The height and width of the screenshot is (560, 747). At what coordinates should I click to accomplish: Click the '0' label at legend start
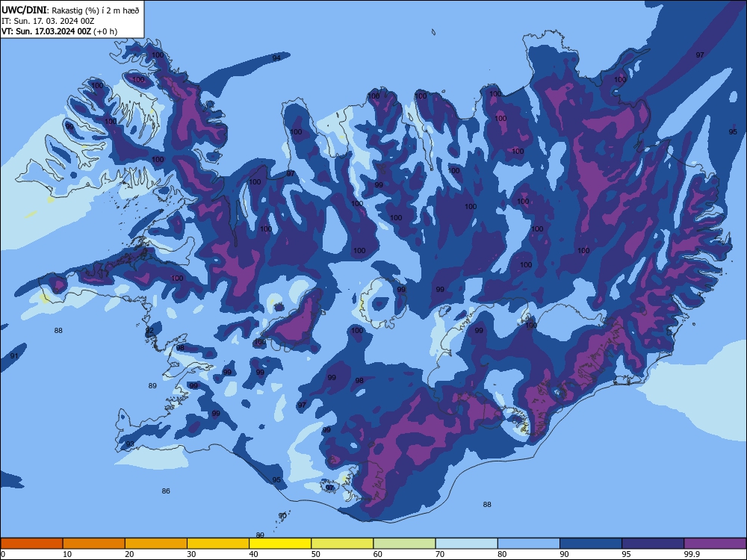(3, 554)
